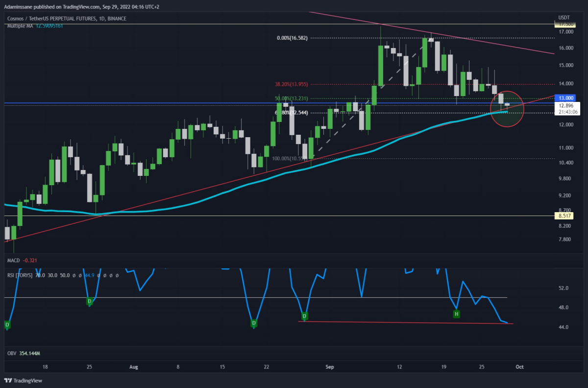Screen dimensions: 588x388
Task: Select the RSI [TORYS] indicator label
Action: [20, 276]
